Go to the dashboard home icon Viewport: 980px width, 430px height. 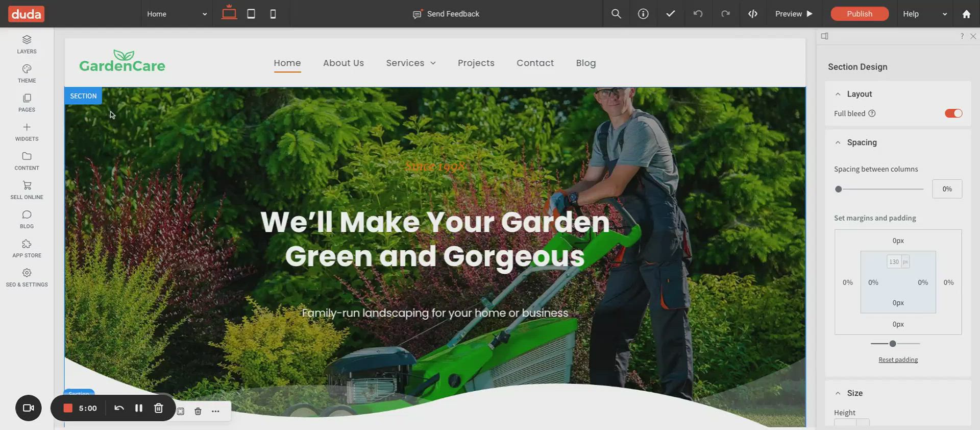[x=966, y=14]
